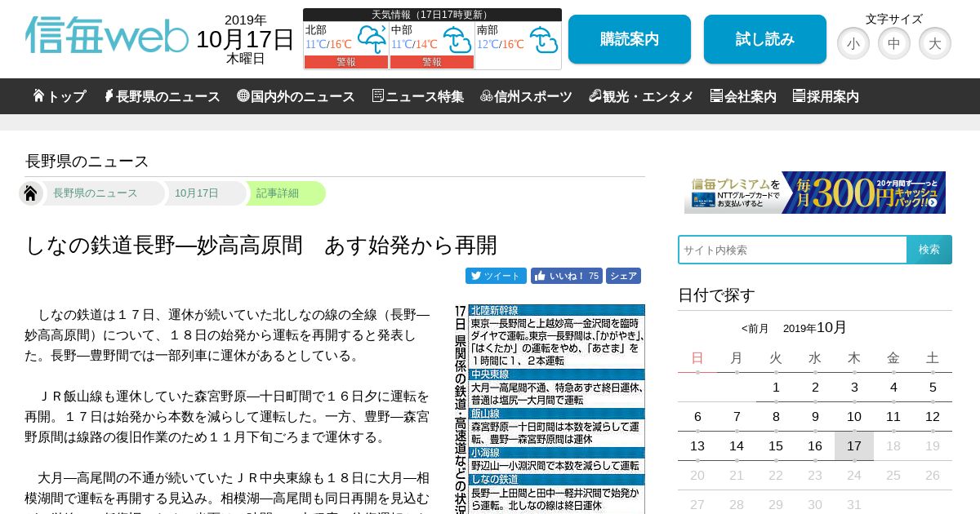Select highlighted calendar date 17
The height and width of the screenshot is (514, 980).
coord(854,446)
